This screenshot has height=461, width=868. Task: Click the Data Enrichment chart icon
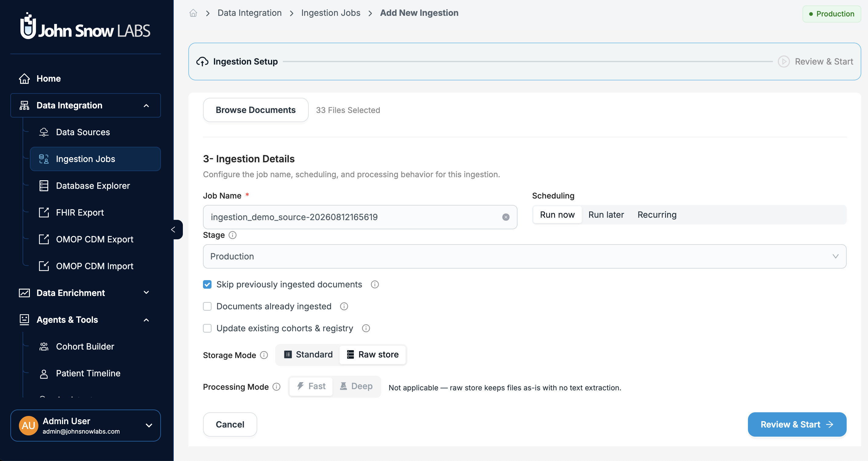point(24,293)
